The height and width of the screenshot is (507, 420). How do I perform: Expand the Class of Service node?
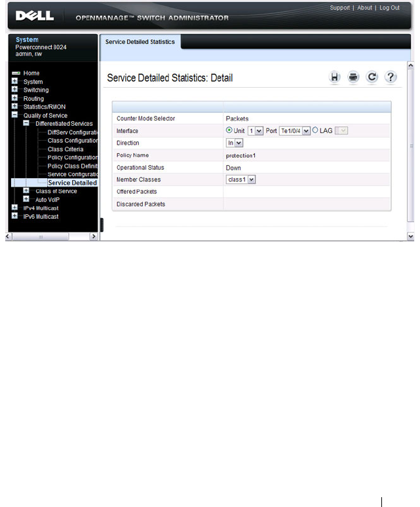tap(26, 191)
